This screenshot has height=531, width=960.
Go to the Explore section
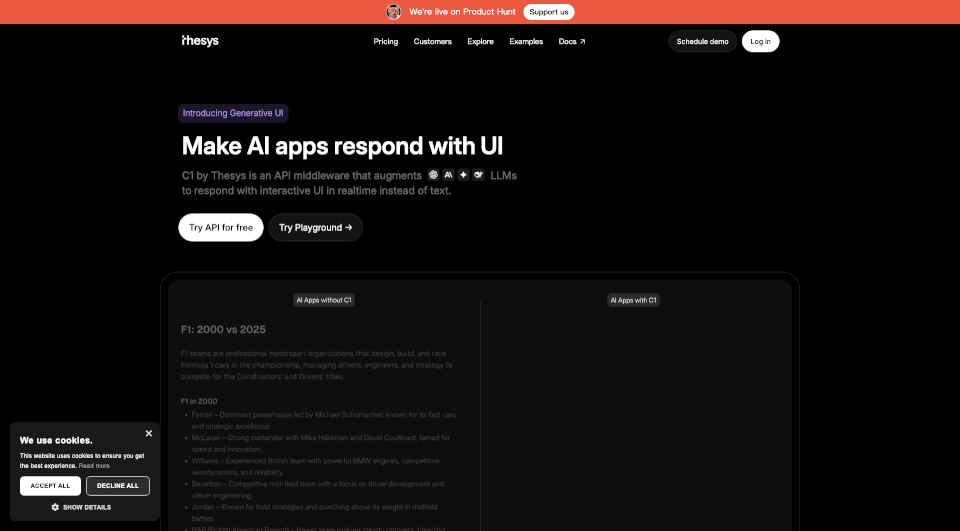coord(480,41)
